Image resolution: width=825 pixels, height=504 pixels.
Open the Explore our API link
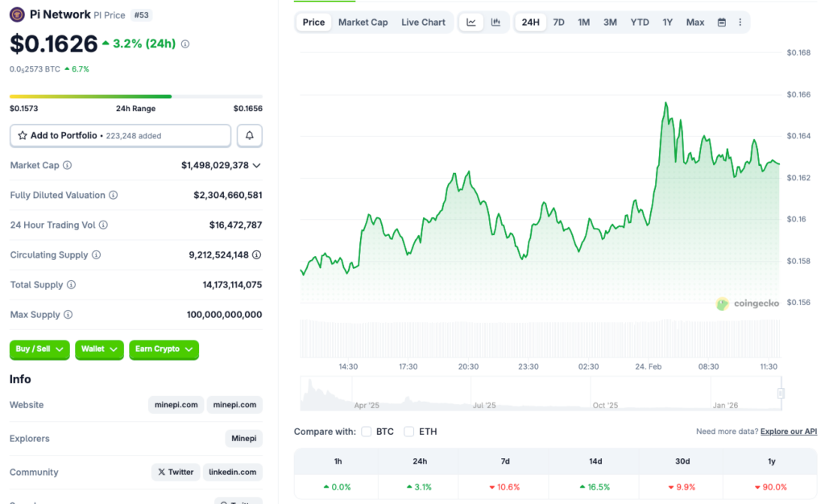(788, 432)
